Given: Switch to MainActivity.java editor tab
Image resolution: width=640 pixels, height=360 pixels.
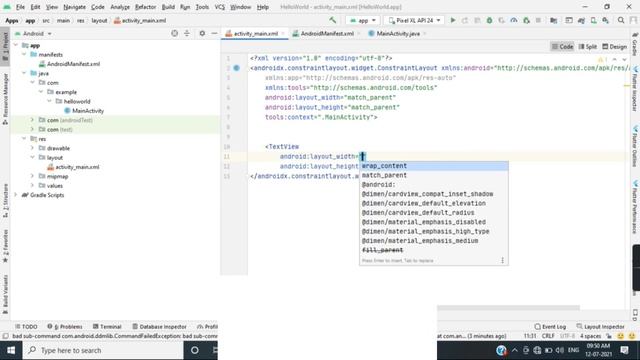Looking at the screenshot, I should pos(398,33).
